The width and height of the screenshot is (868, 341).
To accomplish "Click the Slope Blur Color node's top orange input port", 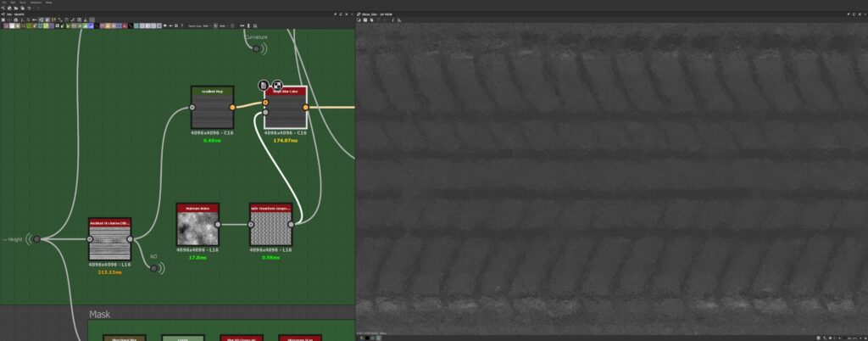I will pos(265,103).
